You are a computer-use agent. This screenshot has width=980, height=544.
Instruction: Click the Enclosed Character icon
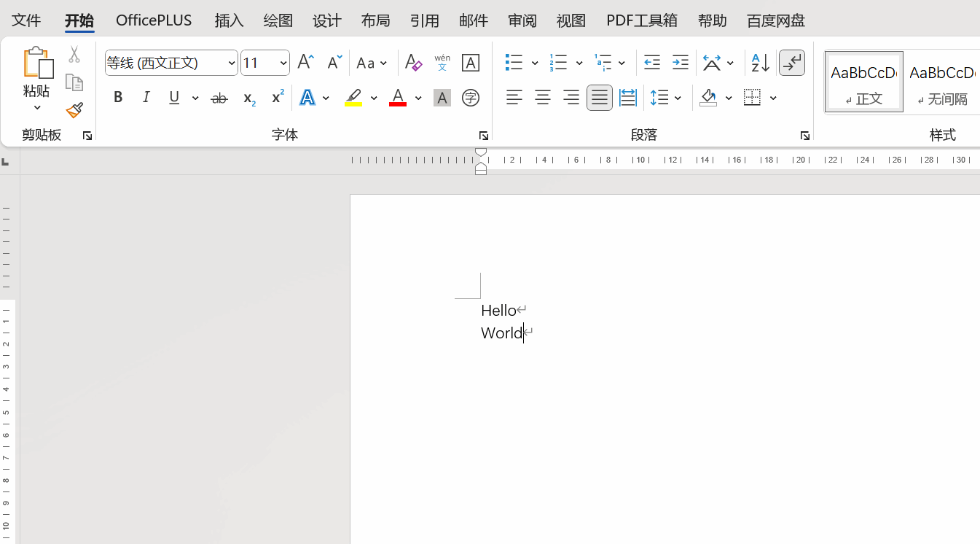(x=471, y=98)
